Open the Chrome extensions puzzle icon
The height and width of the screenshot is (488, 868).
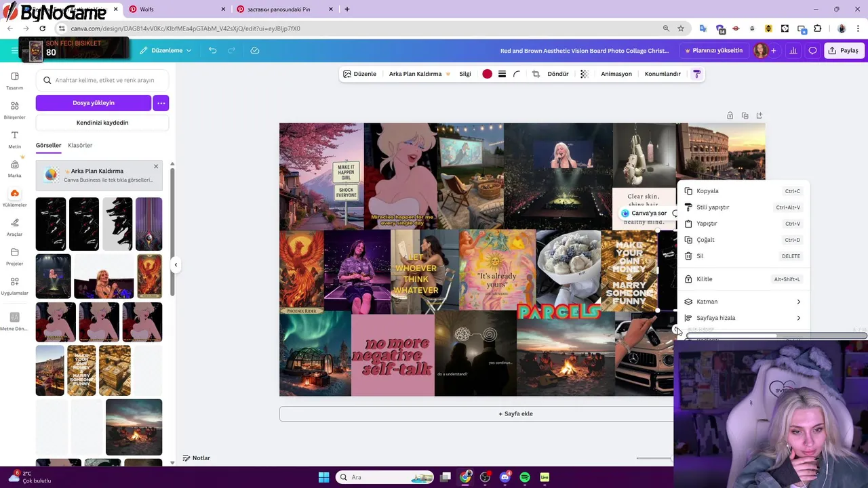click(x=817, y=28)
